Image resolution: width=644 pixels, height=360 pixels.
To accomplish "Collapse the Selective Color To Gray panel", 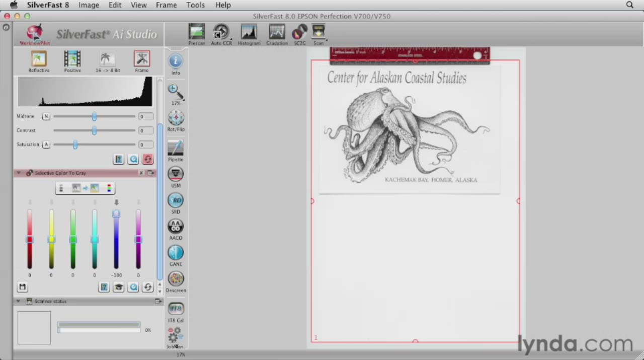I will (x=19, y=173).
